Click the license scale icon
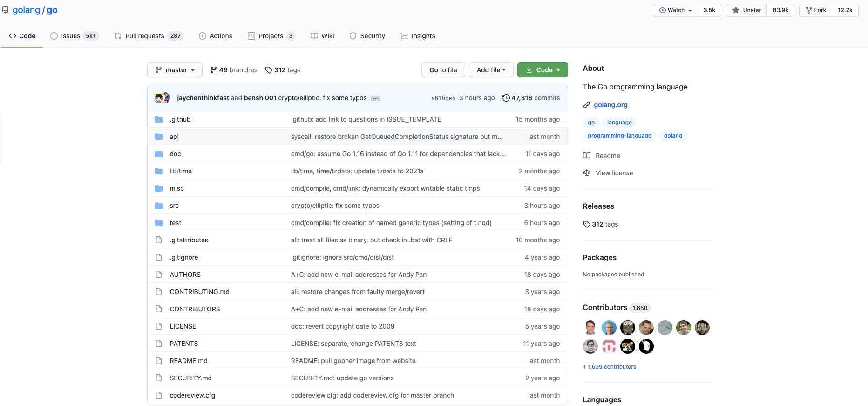This screenshot has width=868, height=406. click(x=587, y=173)
